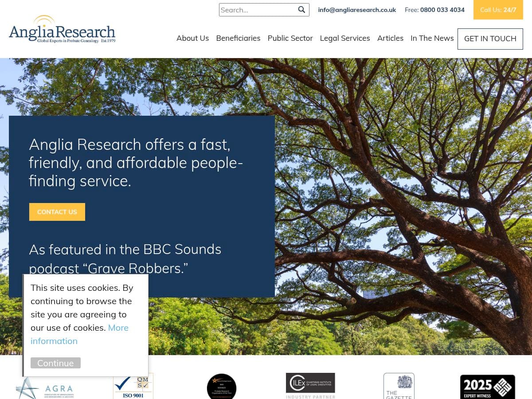Open the ISO 9001 QMS badge
Screen dimensions: 532x399
133,386
